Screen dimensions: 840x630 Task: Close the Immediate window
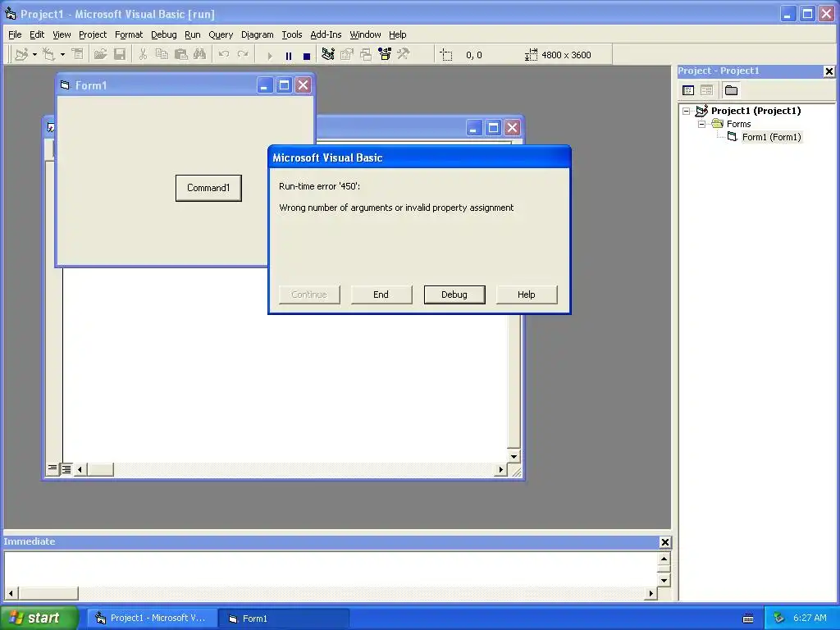click(664, 542)
